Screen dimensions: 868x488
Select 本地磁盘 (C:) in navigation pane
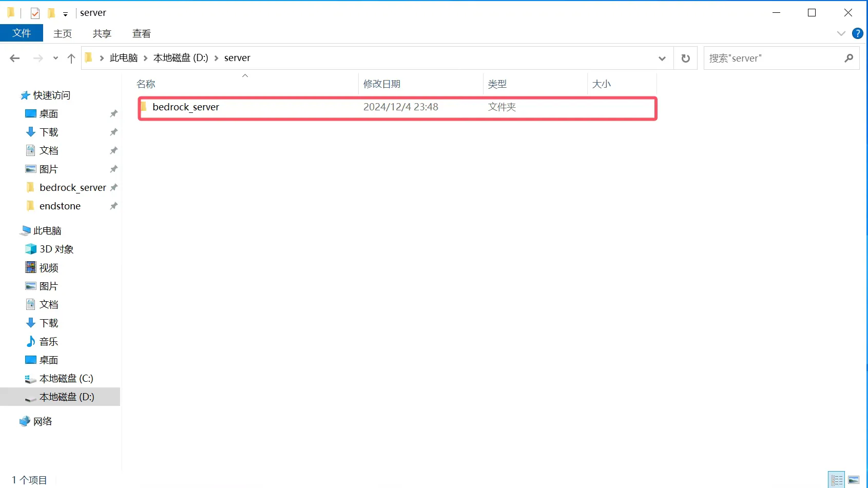(66, 379)
